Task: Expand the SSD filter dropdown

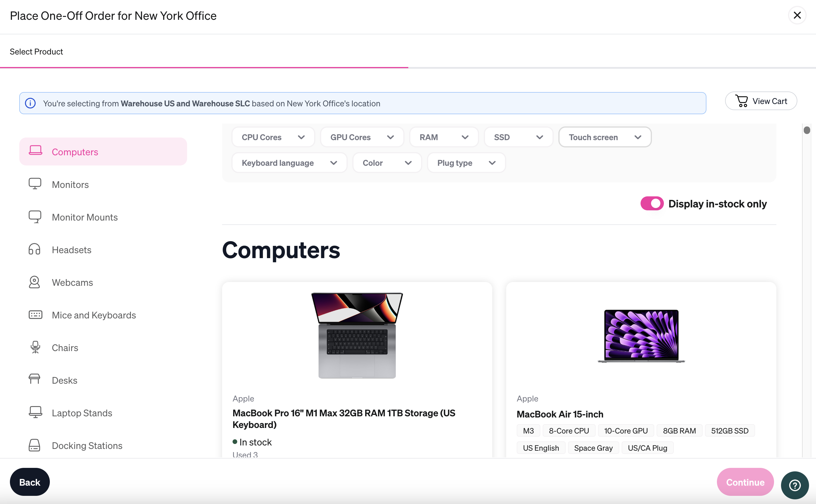Action: coord(518,137)
